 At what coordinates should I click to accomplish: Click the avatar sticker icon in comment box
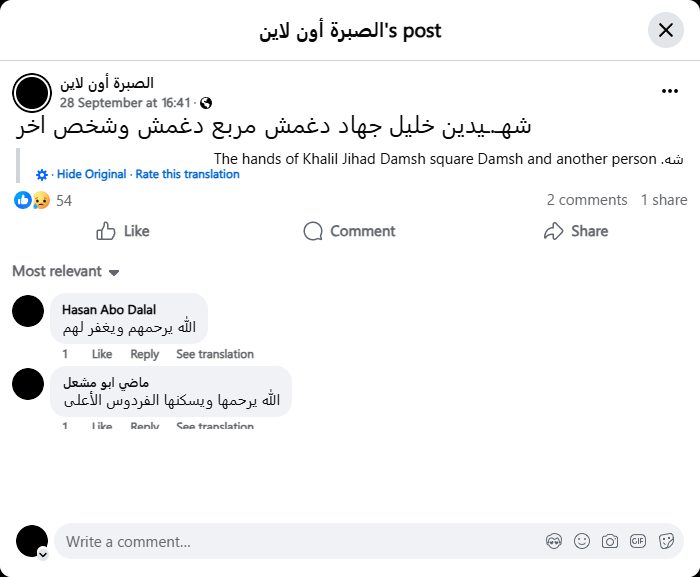[x=554, y=541]
